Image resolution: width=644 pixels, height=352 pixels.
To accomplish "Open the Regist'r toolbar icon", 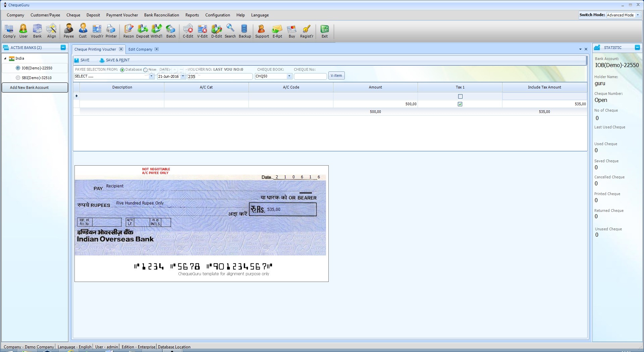I will (307, 31).
